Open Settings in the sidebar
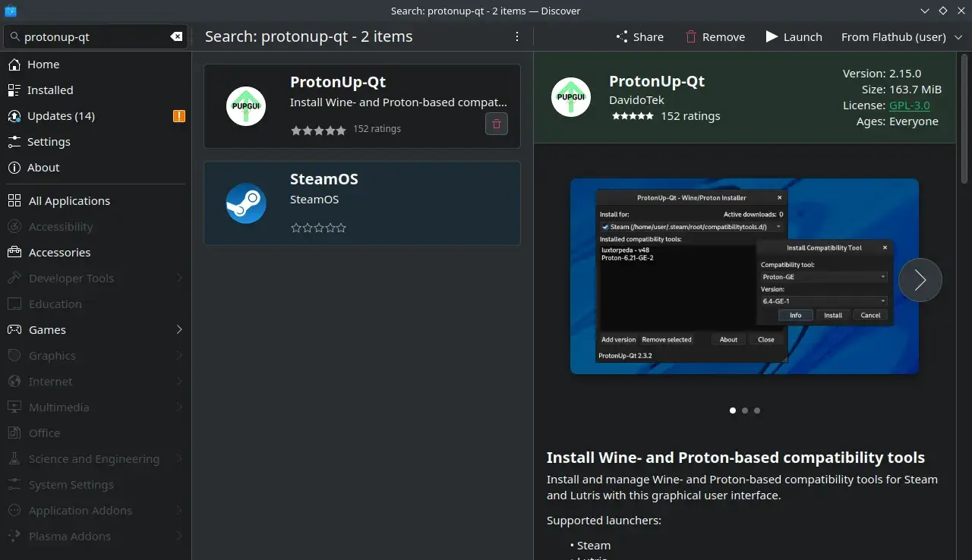 (x=96, y=142)
